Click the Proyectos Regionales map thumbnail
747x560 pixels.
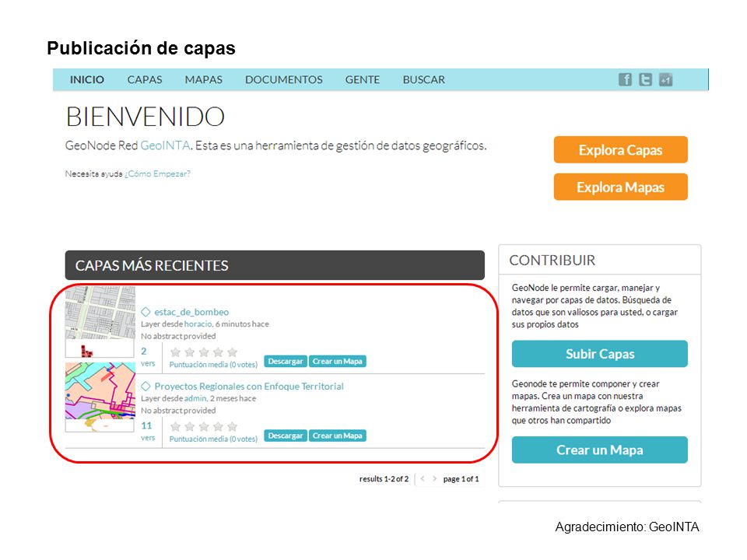(x=100, y=397)
